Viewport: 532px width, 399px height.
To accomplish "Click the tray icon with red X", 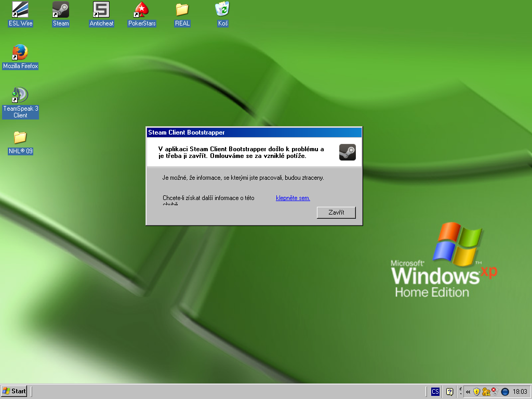I will pyautogui.click(x=495, y=392).
